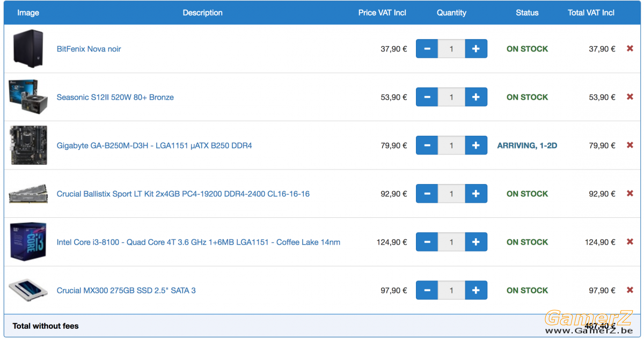This screenshot has width=644, height=339.
Task: Edit the Seasonic S12II quantity field
Action: pyautogui.click(x=451, y=97)
